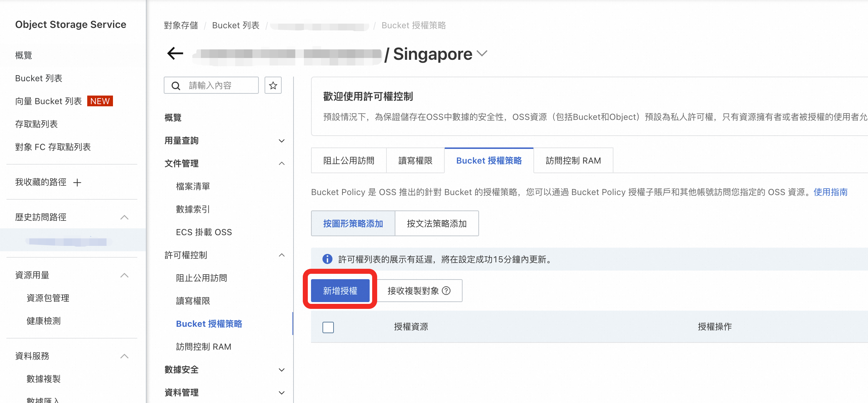Click the blue info icon in notice

[x=327, y=259]
